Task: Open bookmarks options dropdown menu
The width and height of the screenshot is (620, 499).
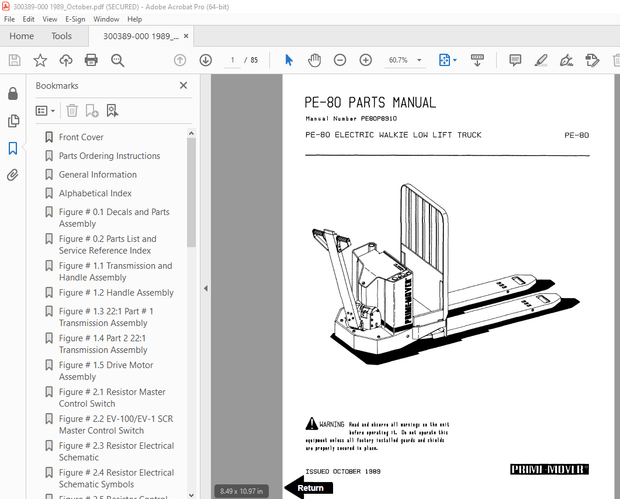Action: (x=45, y=111)
